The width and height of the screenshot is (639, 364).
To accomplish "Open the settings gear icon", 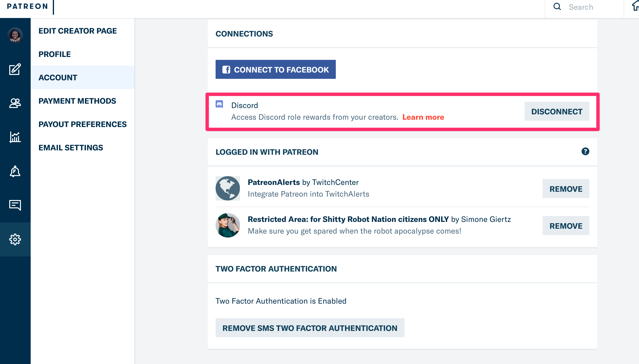I will [15, 239].
